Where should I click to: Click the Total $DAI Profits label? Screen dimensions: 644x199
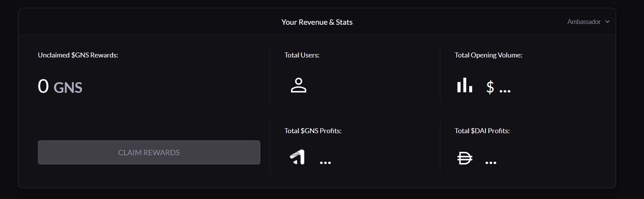(x=482, y=131)
